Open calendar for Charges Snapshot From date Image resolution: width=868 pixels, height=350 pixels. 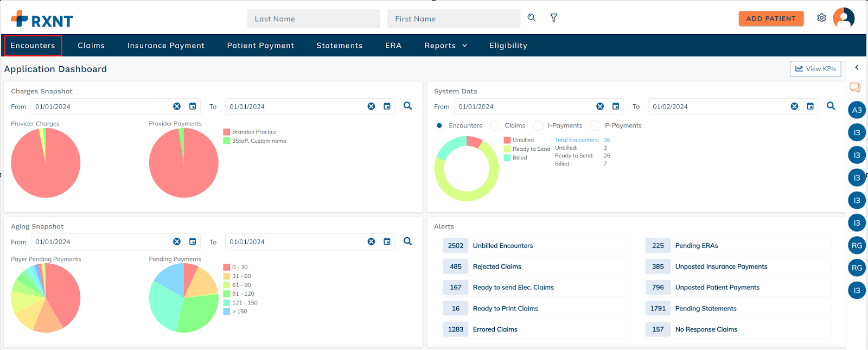click(x=193, y=106)
